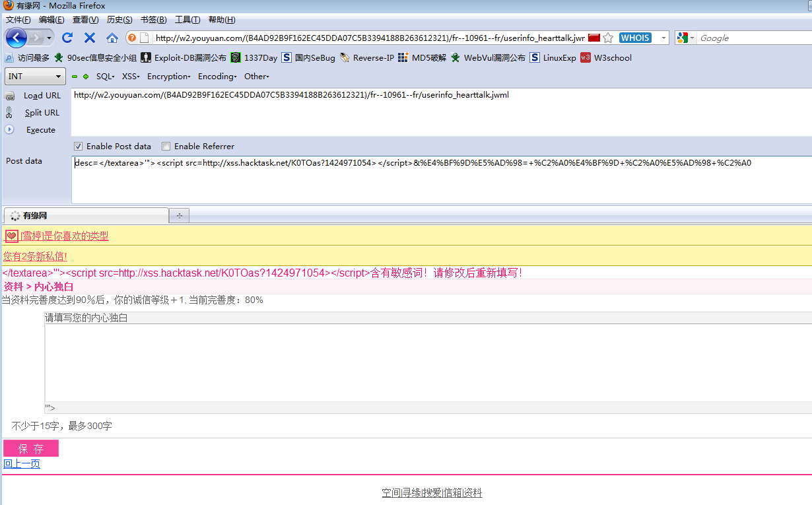The height and width of the screenshot is (505, 812).
Task: Open the 雪婷是你喜欢的类型 link
Action: click(65, 236)
